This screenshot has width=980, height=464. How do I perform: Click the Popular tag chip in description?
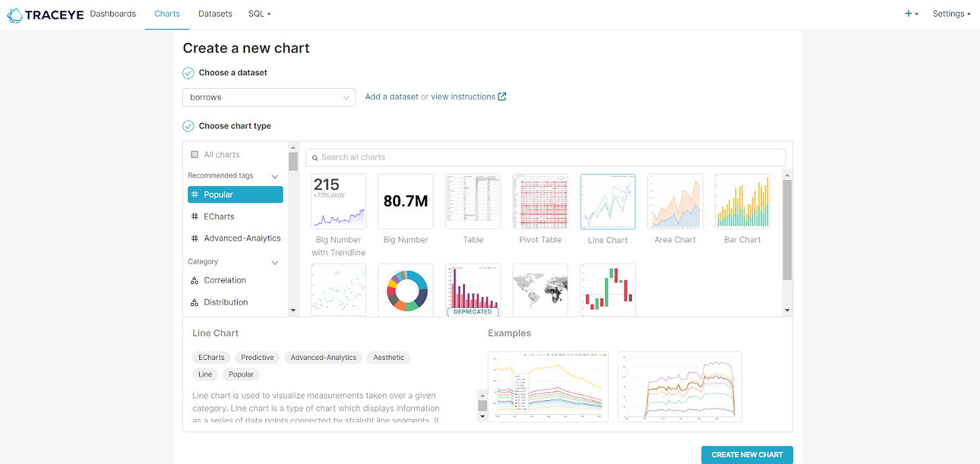(241, 375)
